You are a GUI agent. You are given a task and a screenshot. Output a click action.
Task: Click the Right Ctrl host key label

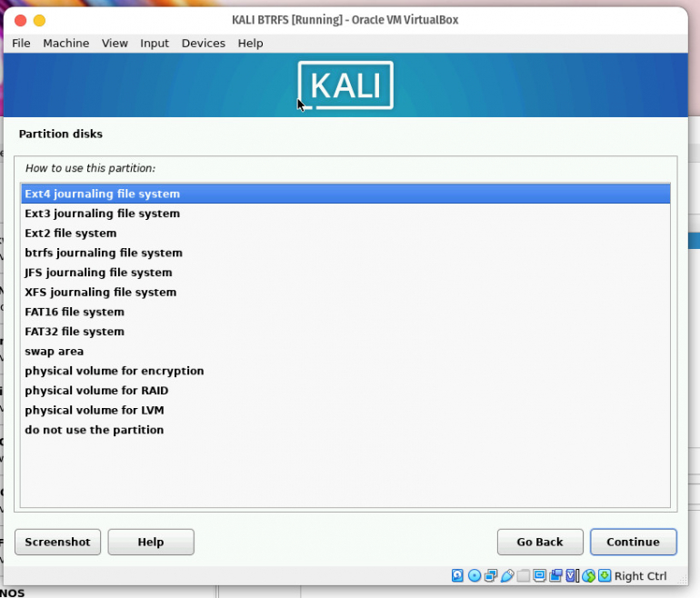tap(640, 576)
